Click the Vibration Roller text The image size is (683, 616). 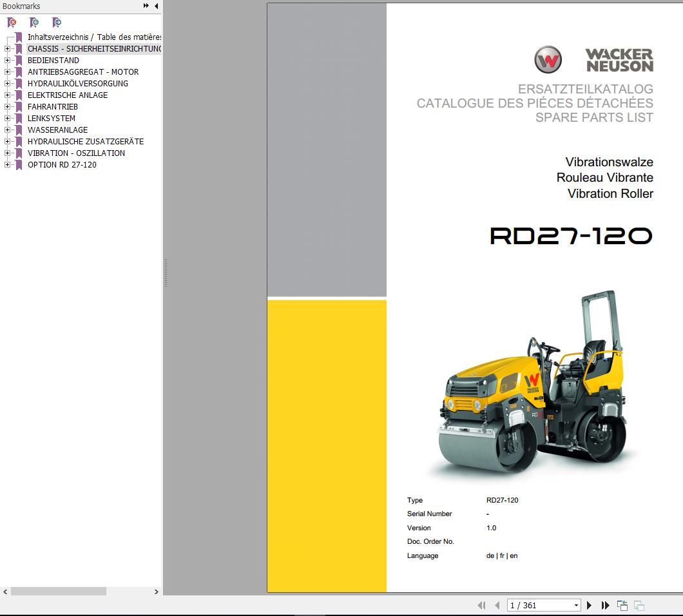610,193
